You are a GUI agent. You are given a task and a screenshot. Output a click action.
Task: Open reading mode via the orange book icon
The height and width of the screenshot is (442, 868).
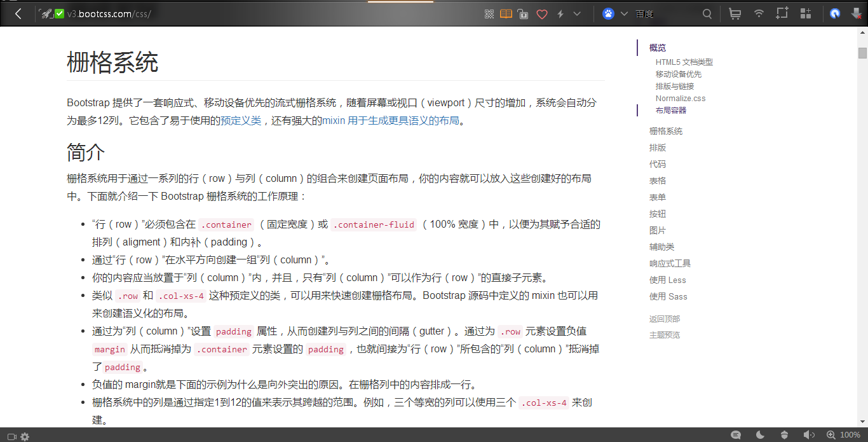506,13
